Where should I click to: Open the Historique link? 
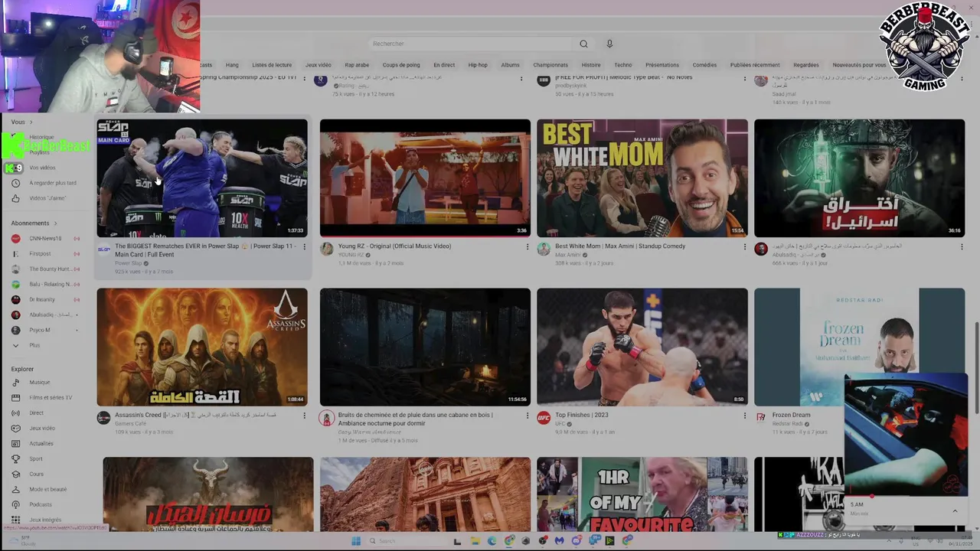42,137
